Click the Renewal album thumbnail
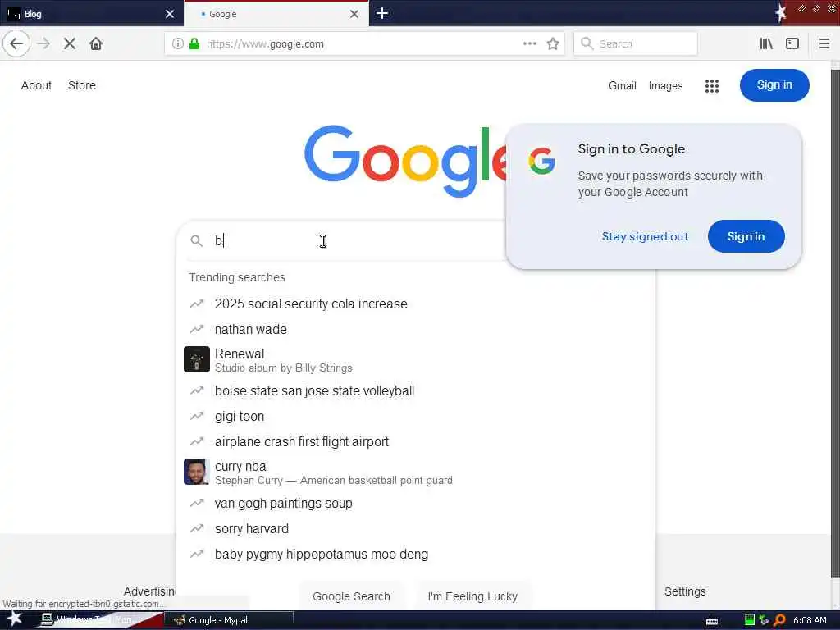The height and width of the screenshot is (630, 840). [x=197, y=359]
